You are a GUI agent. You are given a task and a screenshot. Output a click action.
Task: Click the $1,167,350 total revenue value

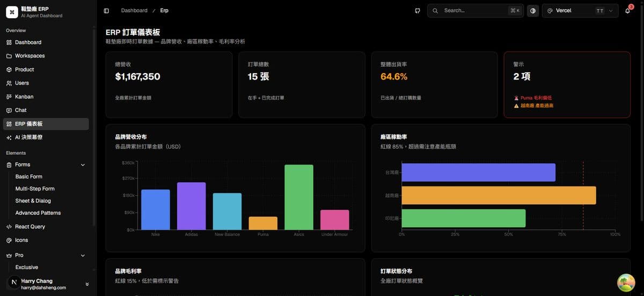point(137,77)
